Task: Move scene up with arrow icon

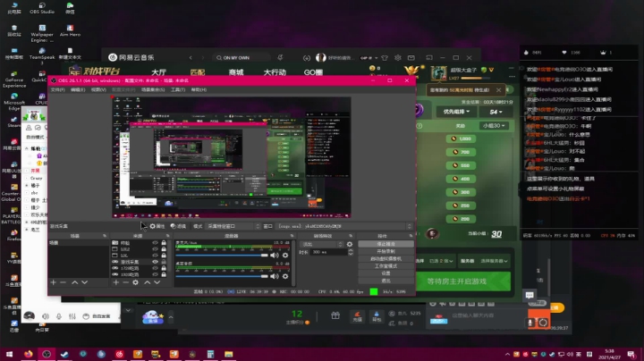Action: (75, 282)
